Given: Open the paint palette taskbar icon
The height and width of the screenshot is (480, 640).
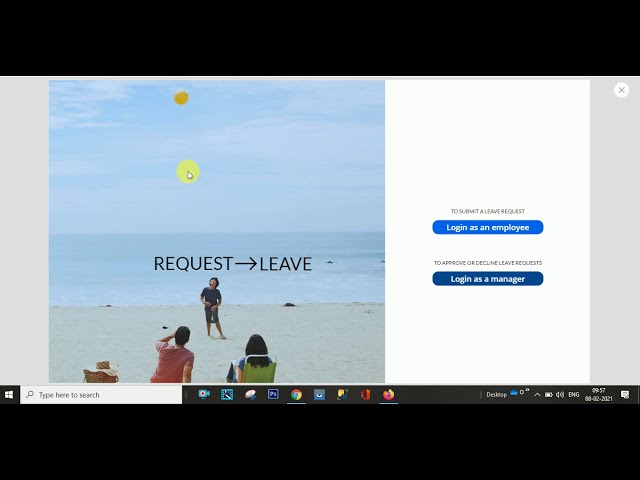Looking at the screenshot, I should click(x=250, y=394).
